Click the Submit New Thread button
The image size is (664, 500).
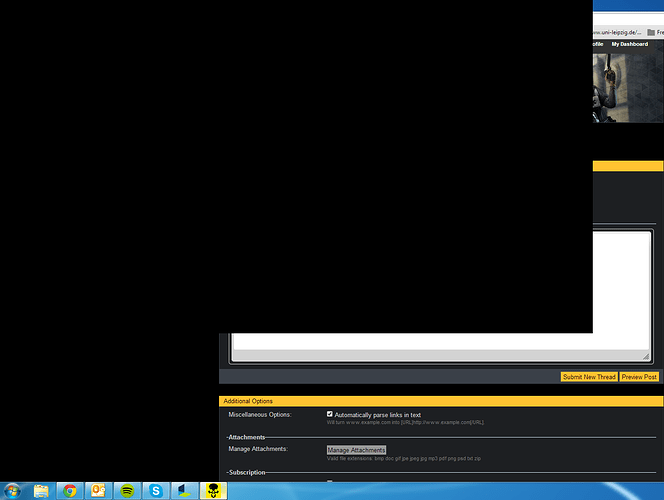coord(588,377)
